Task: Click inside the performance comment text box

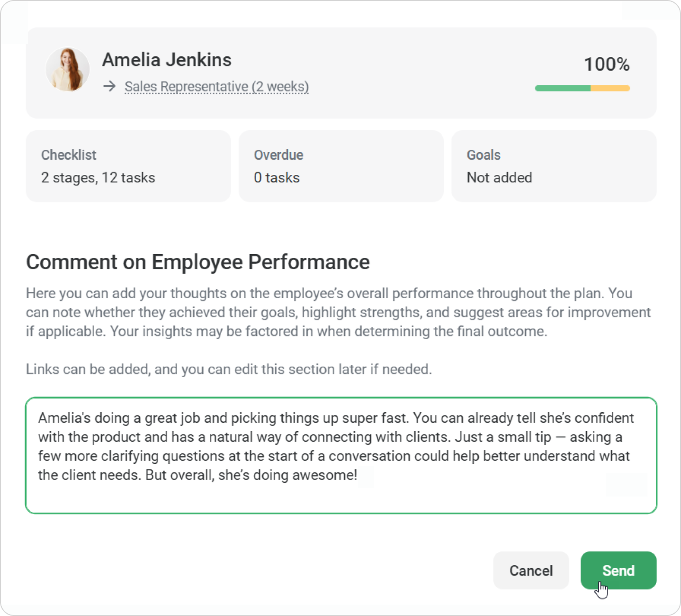Action: point(341,455)
